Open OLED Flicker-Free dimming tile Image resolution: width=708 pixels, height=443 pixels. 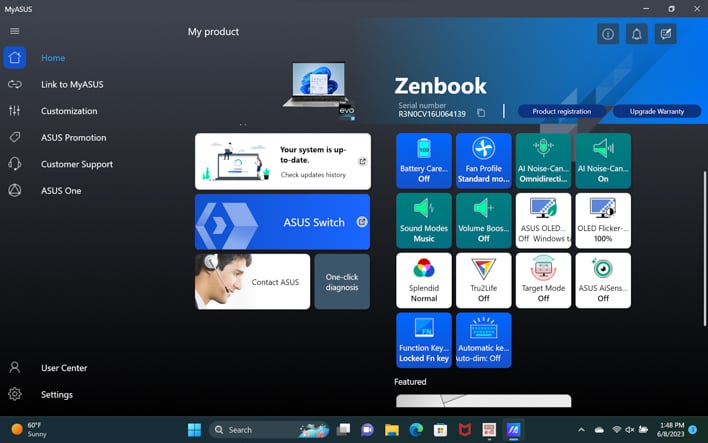603,221
